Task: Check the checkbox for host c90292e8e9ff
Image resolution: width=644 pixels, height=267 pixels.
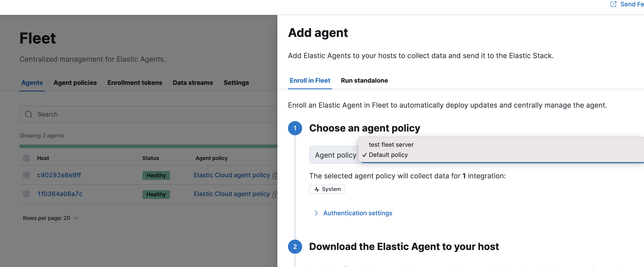Action: [x=26, y=175]
